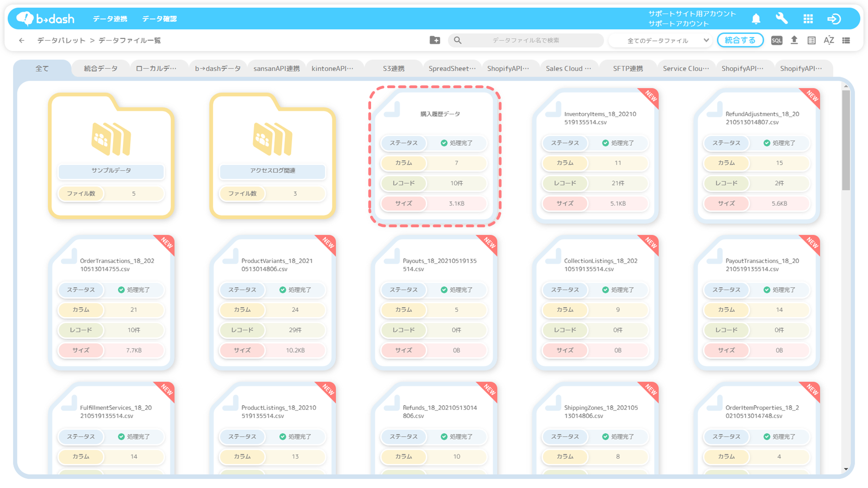Screen dimensions: 868x488
Task: Click the 統合する button
Action: pyautogui.click(x=740, y=40)
